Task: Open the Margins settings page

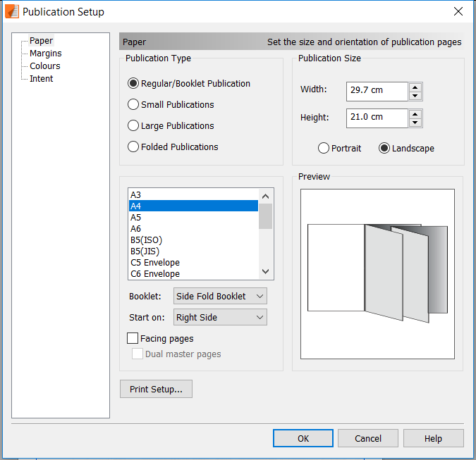Action: coord(46,54)
